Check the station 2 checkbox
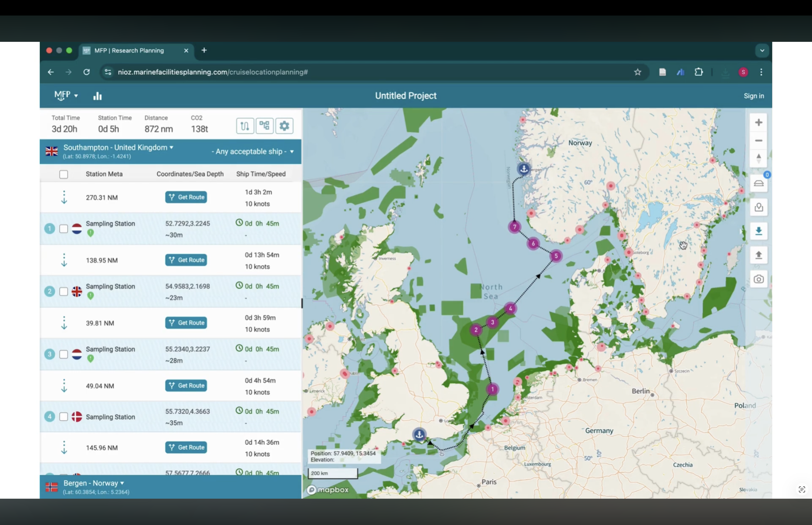812x525 pixels. (64, 291)
